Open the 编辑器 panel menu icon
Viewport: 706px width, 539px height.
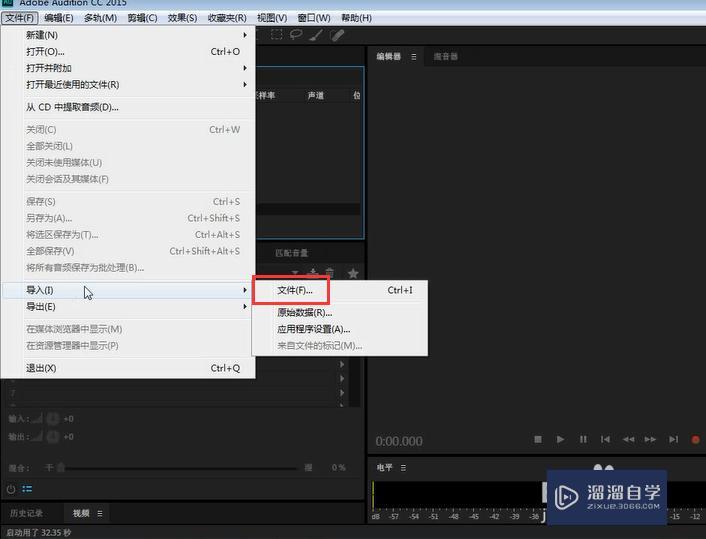(414, 57)
